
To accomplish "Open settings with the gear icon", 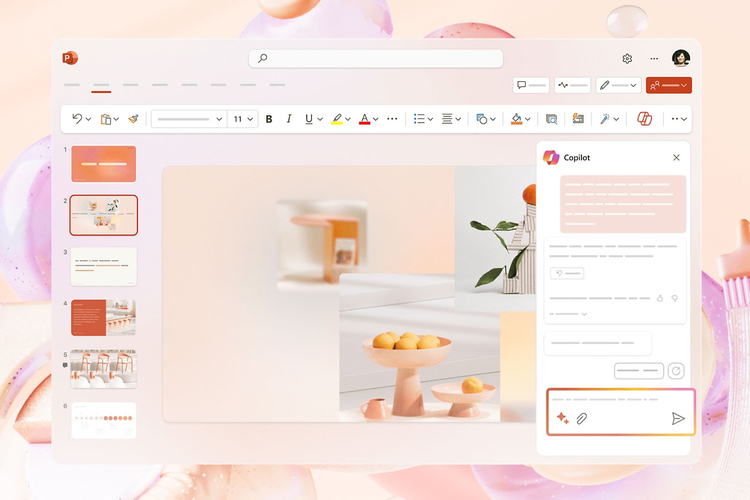I will coord(627,59).
